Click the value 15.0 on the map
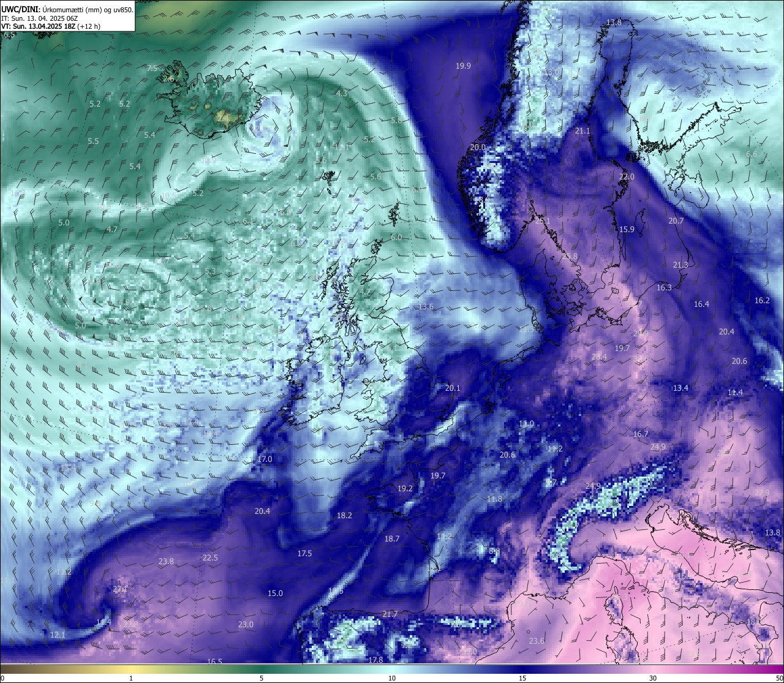Viewport: 784px width, 683px height. [x=276, y=594]
